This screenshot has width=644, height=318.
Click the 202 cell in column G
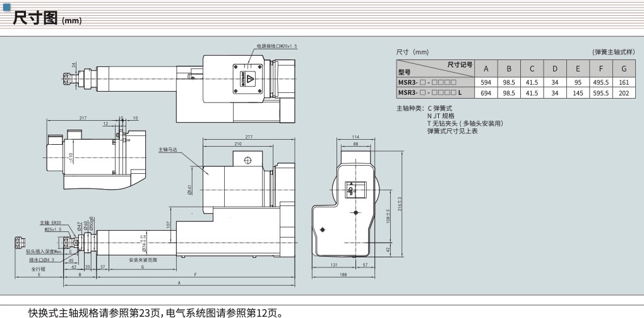pos(624,93)
